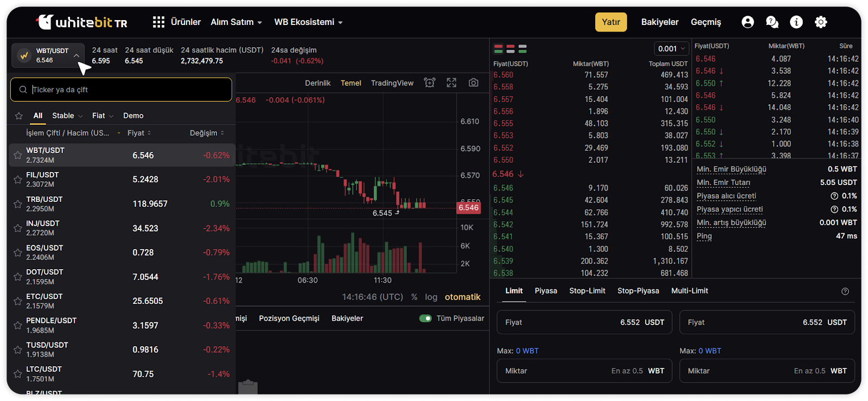Viewport: 868px width, 401px height.
Task: Click the chart alarm indicator icon
Action: [430, 83]
